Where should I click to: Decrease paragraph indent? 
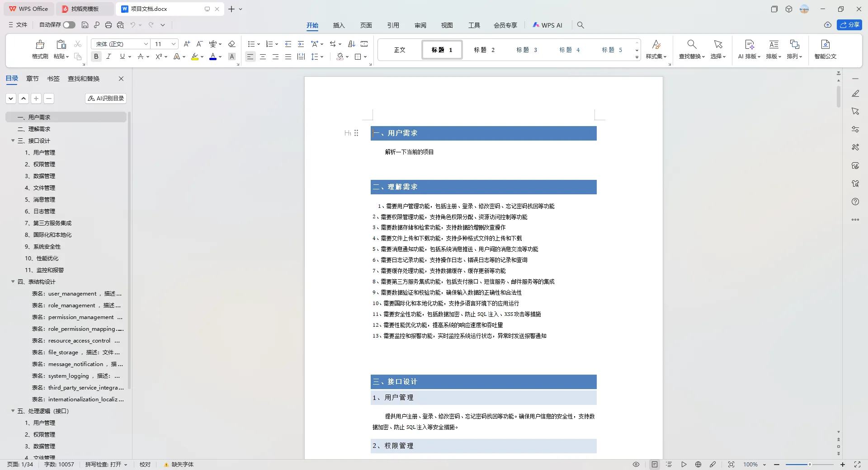coord(288,44)
